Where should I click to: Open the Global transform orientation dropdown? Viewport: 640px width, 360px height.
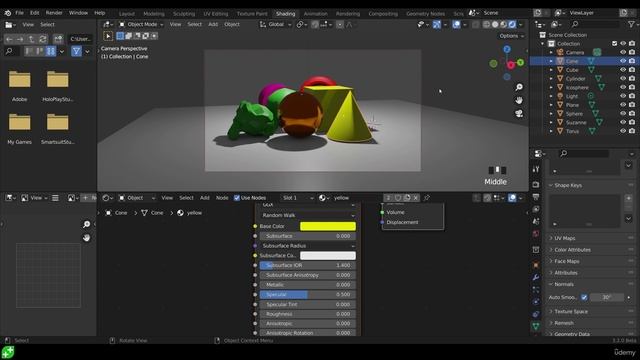coord(276,24)
